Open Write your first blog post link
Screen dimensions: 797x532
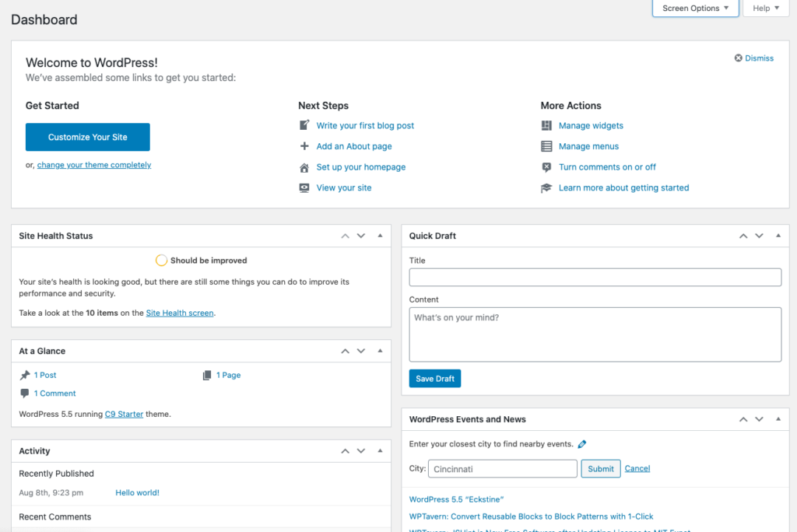[x=365, y=125]
